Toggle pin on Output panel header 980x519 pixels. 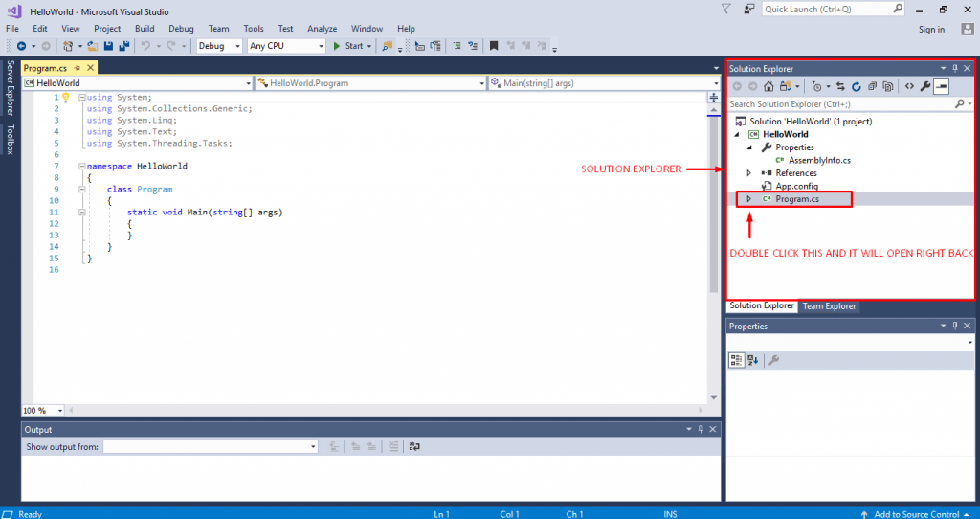point(701,429)
